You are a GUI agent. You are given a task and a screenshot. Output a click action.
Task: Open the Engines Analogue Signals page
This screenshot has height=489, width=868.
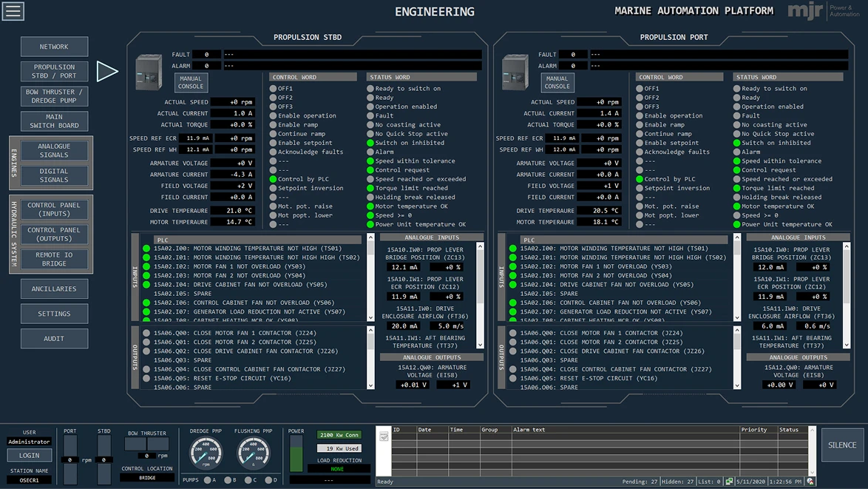point(54,151)
